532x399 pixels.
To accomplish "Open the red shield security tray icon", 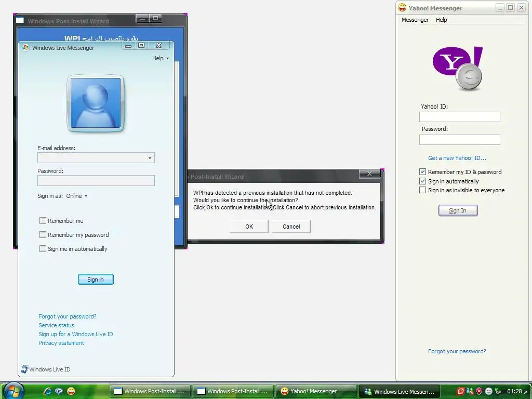I will coord(479,391).
